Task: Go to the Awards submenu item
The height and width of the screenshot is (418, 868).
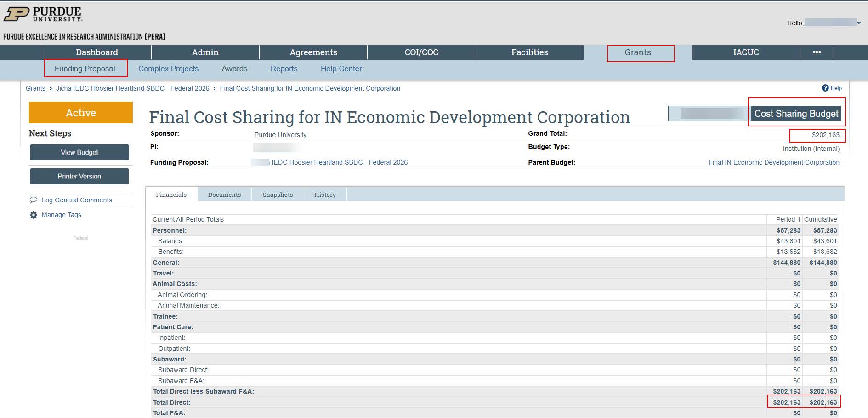Action: click(234, 69)
